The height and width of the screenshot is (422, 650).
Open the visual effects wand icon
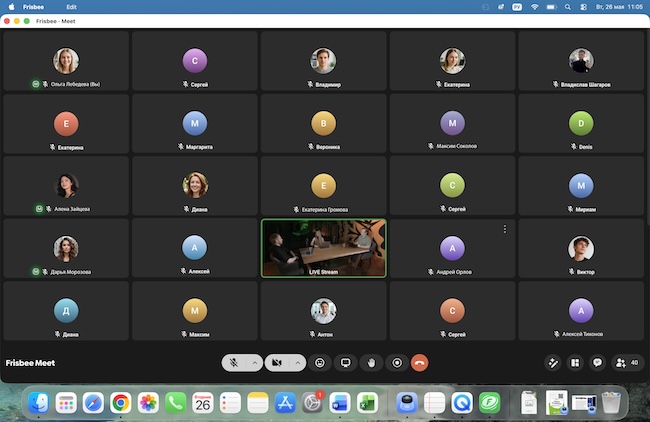(553, 363)
